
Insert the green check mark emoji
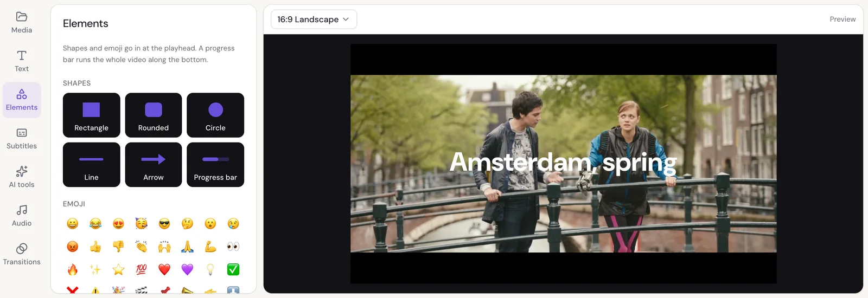click(x=233, y=270)
